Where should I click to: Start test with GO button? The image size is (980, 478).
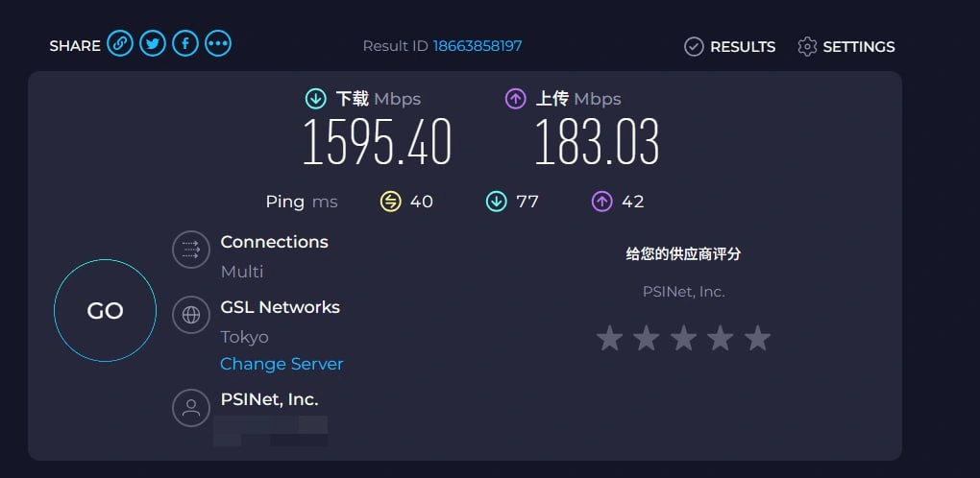[x=105, y=311]
